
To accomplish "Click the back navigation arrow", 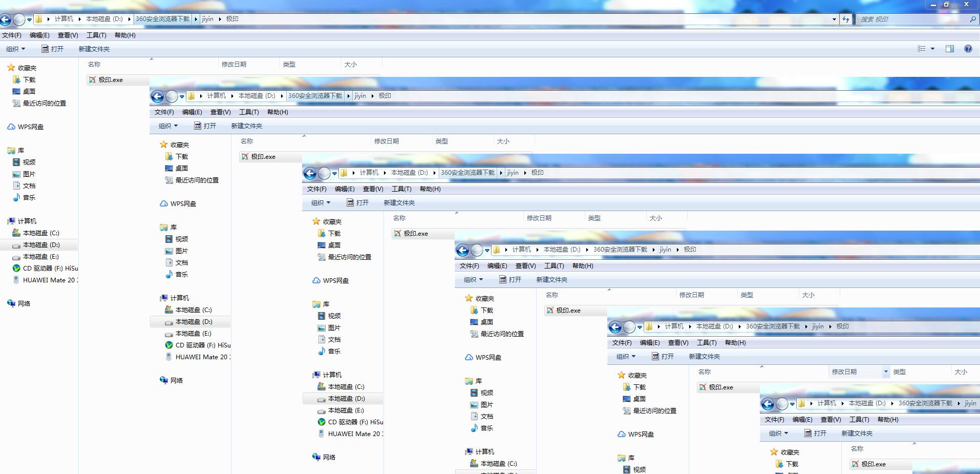I will point(6,19).
